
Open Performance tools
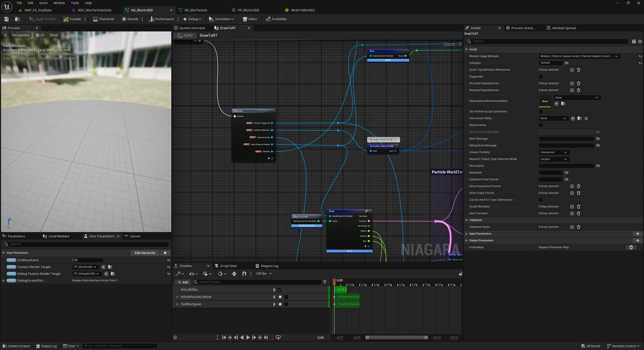[x=161, y=19]
